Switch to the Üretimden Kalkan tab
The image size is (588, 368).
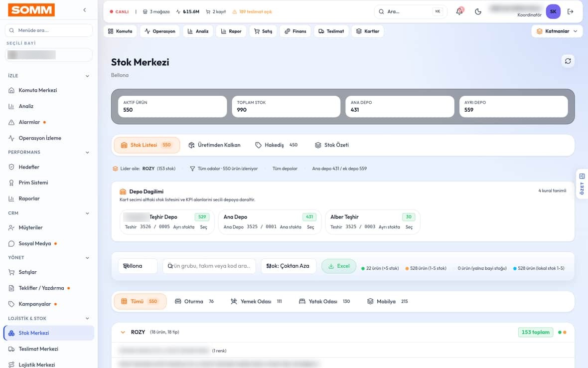pos(214,145)
